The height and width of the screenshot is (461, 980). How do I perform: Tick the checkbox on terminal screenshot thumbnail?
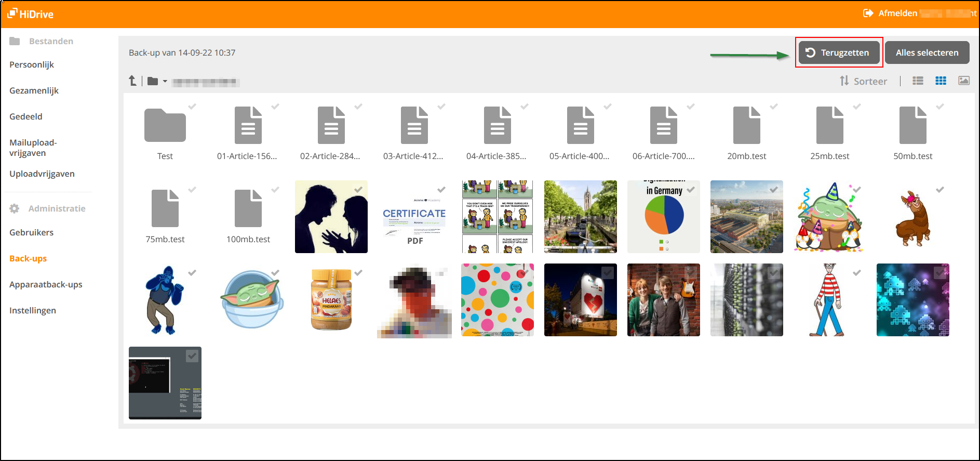(x=192, y=355)
